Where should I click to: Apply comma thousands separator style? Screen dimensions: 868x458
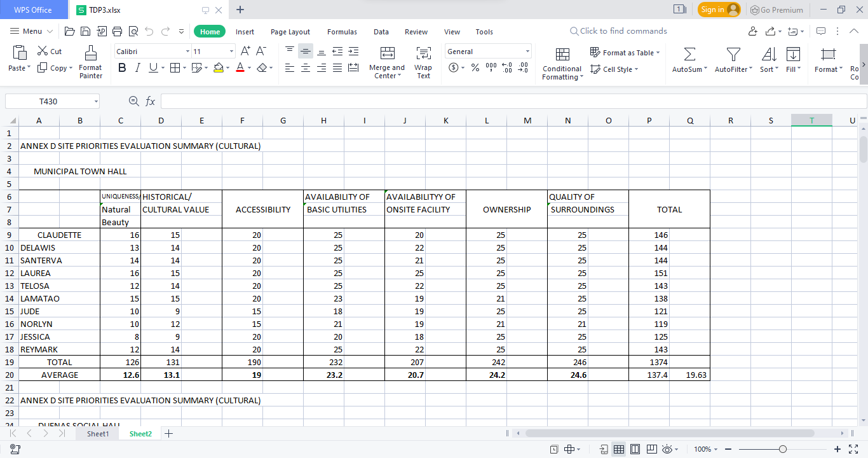pos(491,68)
